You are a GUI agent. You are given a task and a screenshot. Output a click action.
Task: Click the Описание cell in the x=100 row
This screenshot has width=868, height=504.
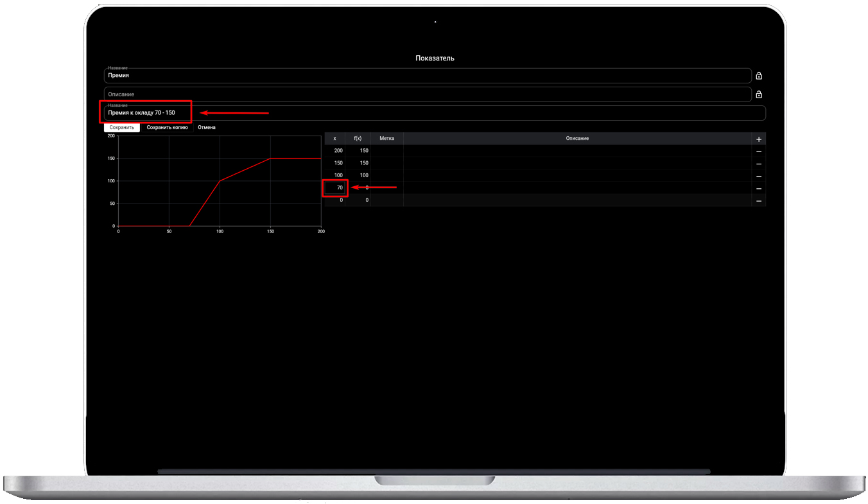point(577,175)
